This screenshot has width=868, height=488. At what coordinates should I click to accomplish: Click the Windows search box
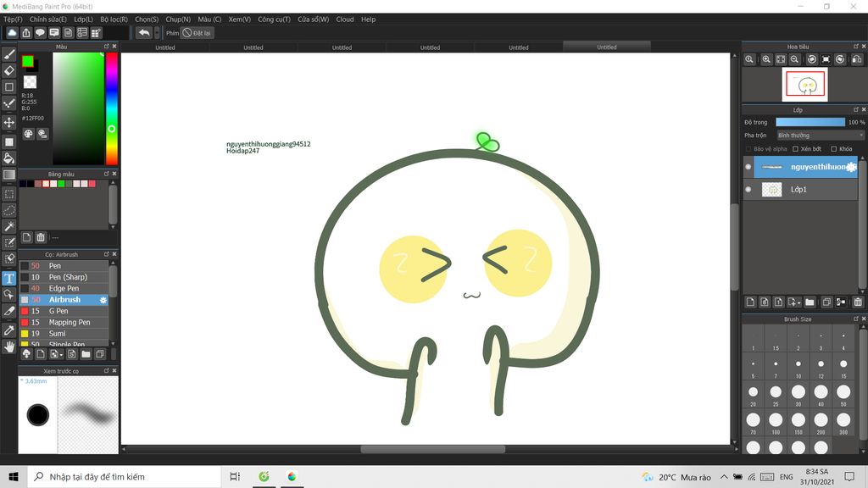click(125, 476)
